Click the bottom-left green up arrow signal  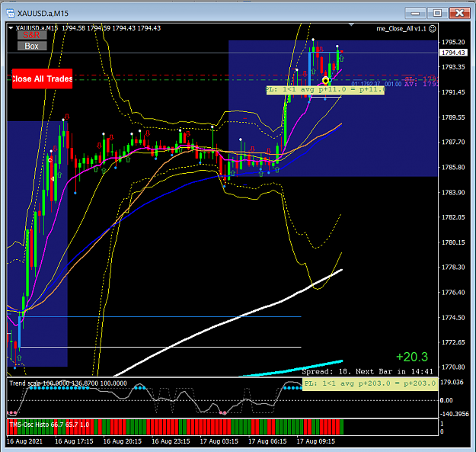tap(19, 357)
